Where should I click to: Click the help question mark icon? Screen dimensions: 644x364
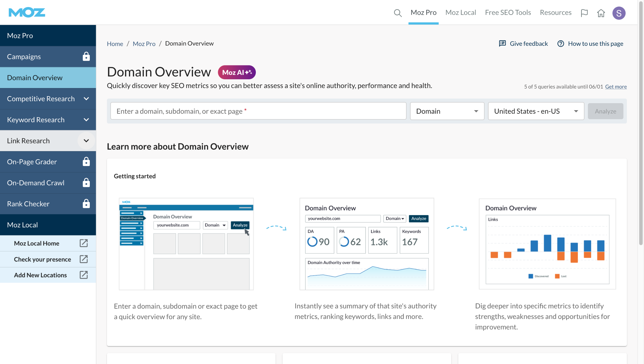[x=560, y=44]
